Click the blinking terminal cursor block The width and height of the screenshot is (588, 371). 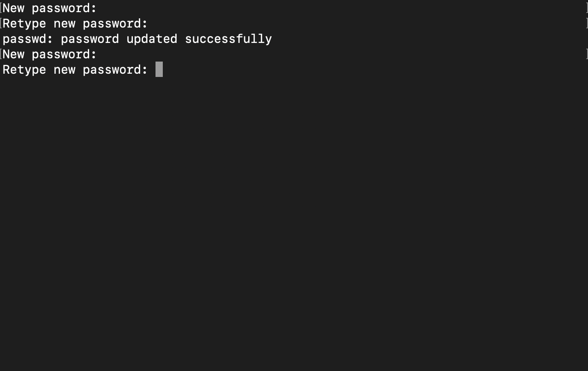(159, 69)
